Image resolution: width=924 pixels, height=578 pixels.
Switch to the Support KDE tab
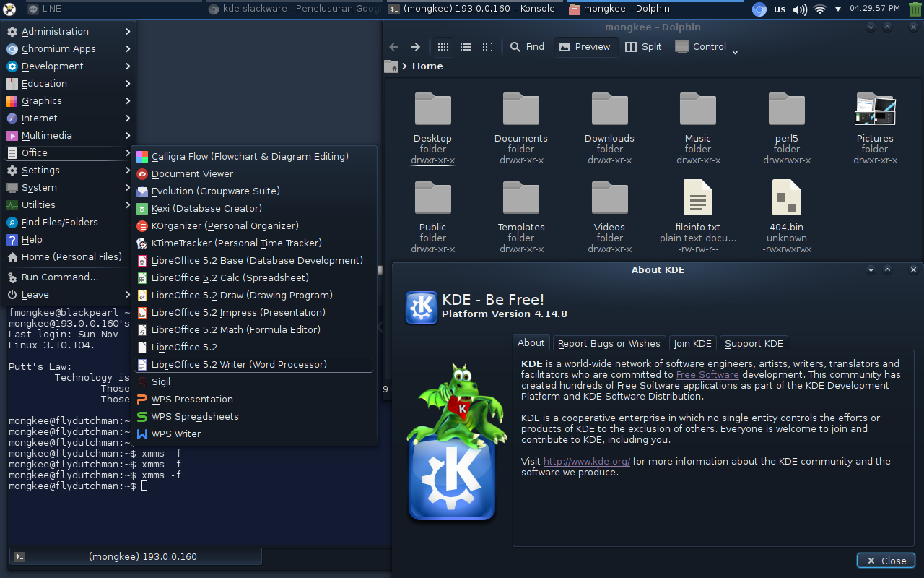point(754,343)
